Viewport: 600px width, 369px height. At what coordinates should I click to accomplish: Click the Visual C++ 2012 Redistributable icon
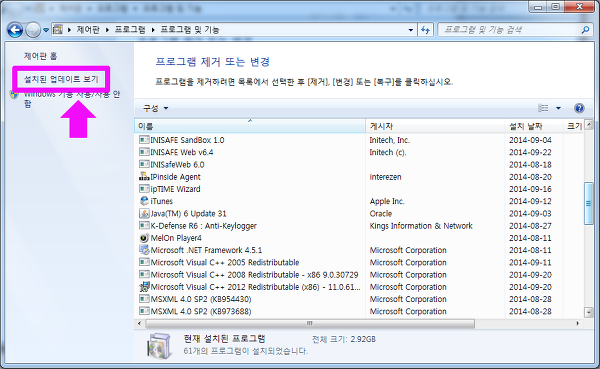tap(144, 287)
